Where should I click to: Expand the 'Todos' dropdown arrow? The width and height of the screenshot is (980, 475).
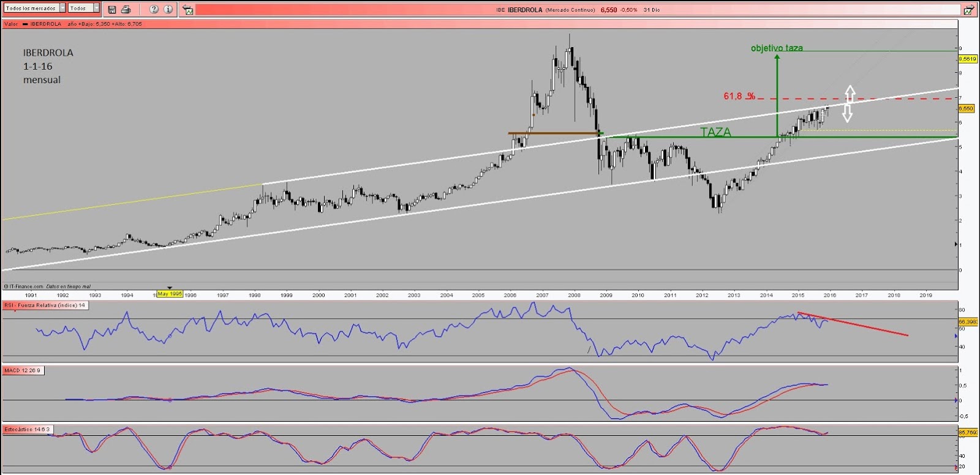click(96, 8)
